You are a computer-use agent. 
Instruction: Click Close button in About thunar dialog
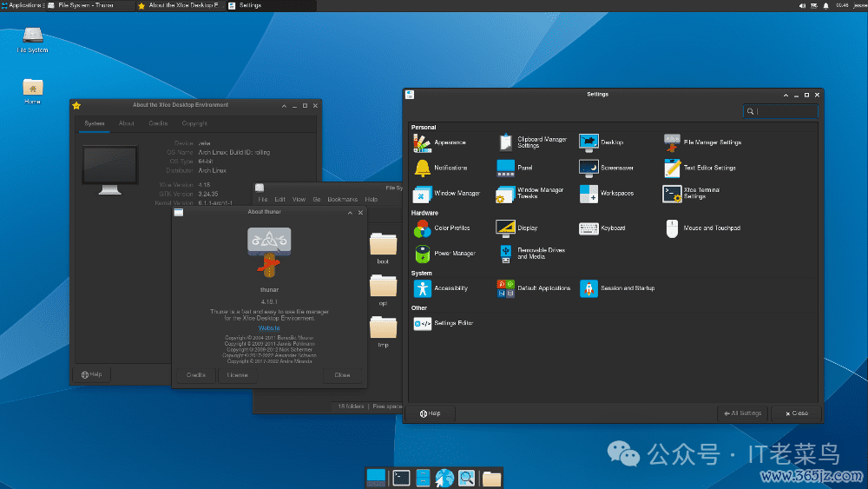(342, 375)
